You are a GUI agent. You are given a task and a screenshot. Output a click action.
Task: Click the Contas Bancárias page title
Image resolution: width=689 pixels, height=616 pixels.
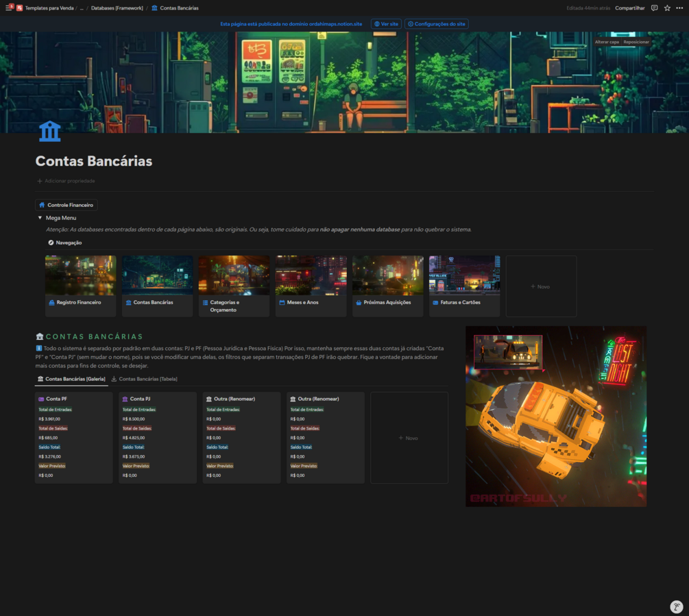pos(94,161)
